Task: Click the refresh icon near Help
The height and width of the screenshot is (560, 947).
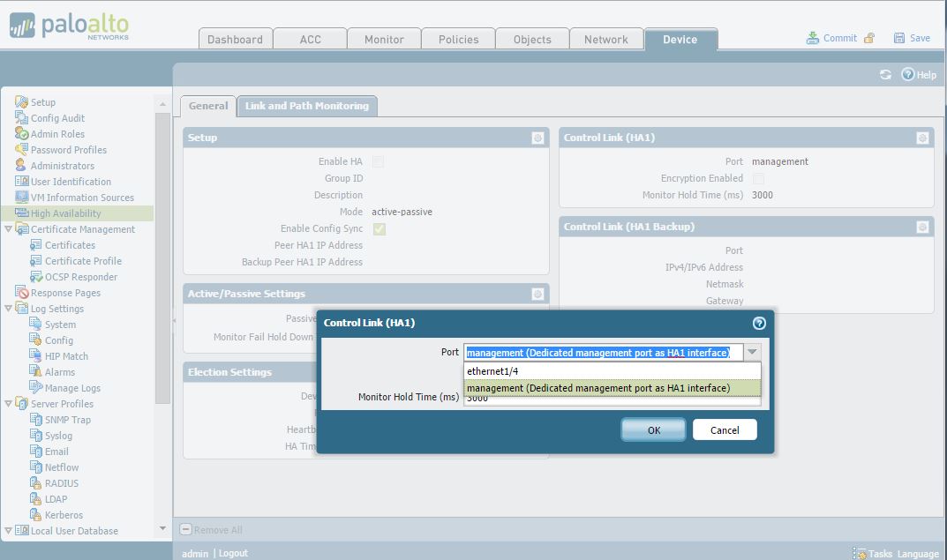Action: [x=885, y=74]
